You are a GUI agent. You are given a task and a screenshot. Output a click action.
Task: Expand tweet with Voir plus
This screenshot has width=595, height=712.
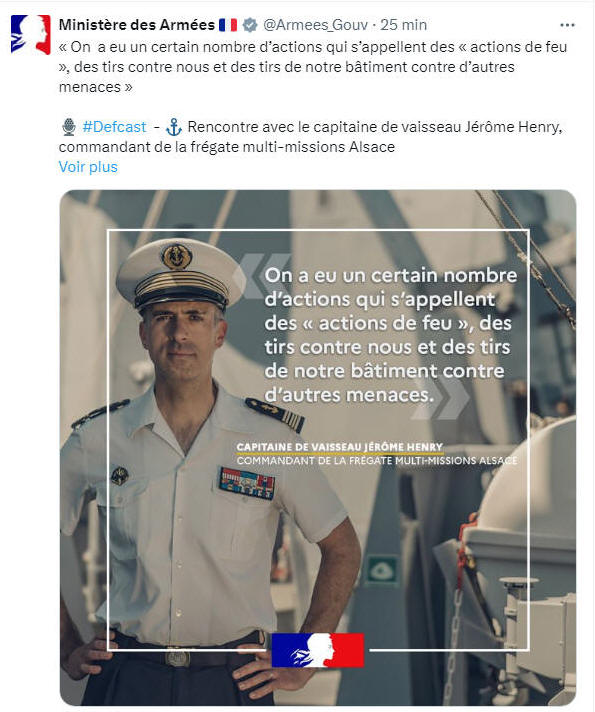point(88,167)
